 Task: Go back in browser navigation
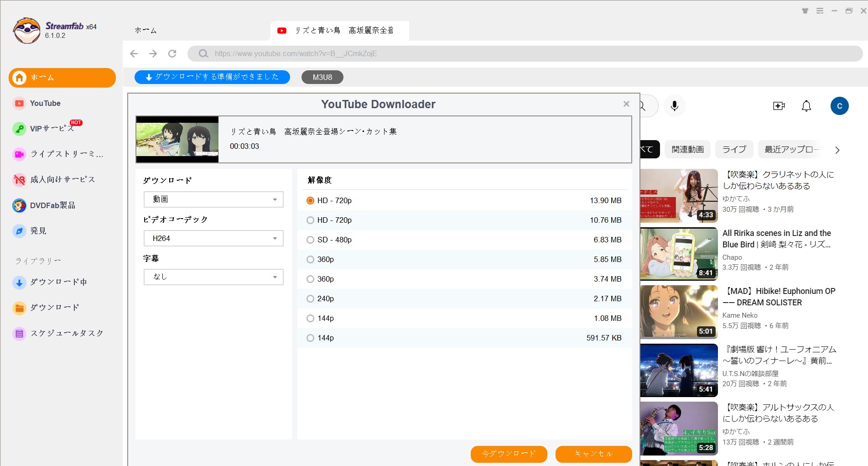pyautogui.click(x=134, y=54)
